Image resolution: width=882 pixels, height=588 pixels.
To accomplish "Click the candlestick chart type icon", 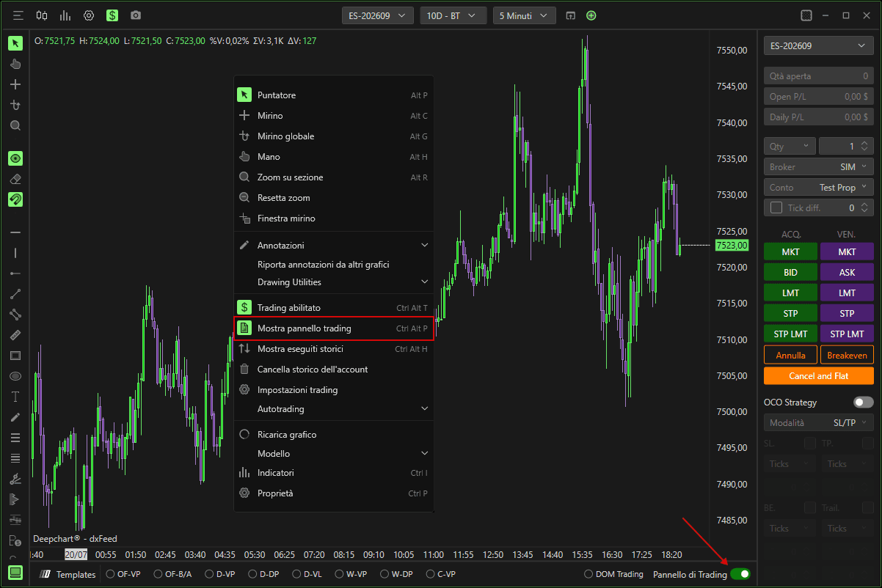I will point(42,15).
